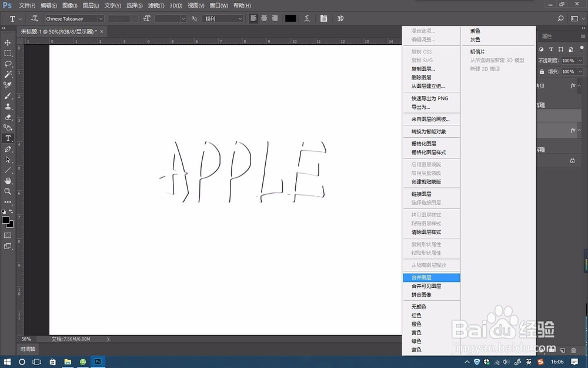Open the edit toolbar three-dots button
This screenshot has width=588, height=368.
(x=8, y=202)
